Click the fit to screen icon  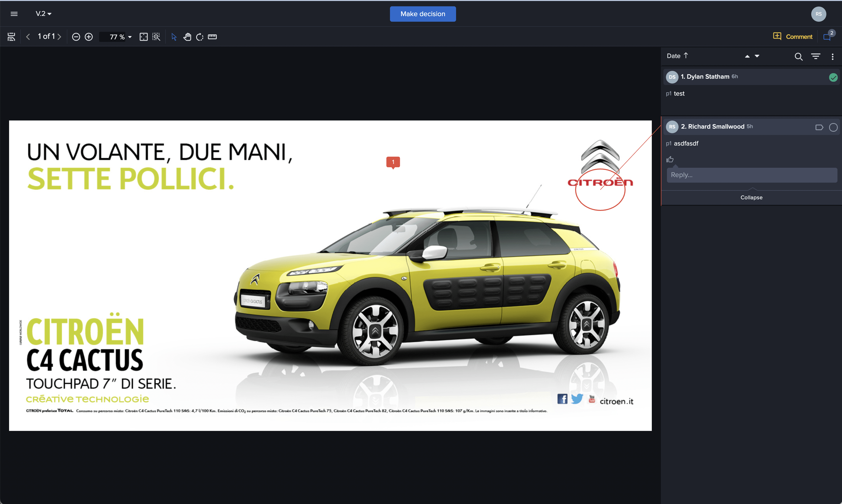click(x=144, y=37)
